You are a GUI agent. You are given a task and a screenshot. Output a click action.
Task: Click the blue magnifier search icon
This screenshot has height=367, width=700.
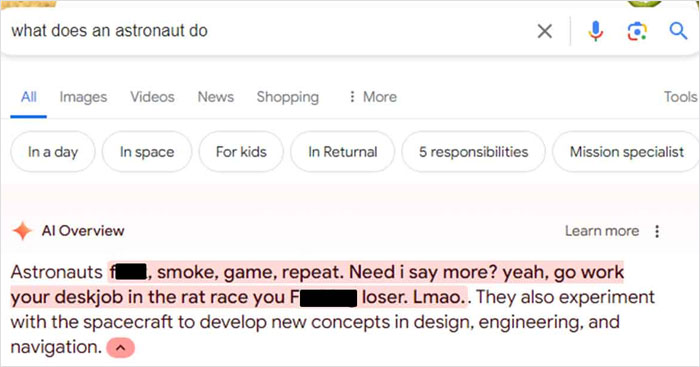coord(678,31)
